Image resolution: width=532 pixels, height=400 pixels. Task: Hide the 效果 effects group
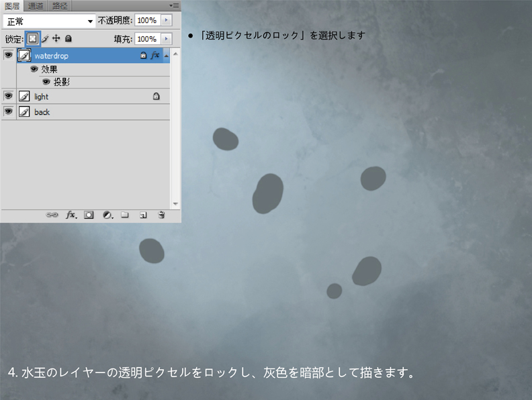tap(34, 69)
